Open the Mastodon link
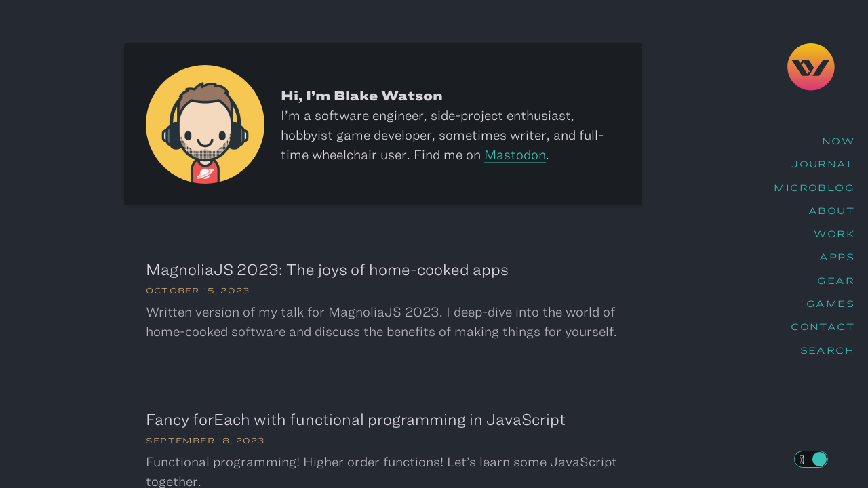 [515, 155]
